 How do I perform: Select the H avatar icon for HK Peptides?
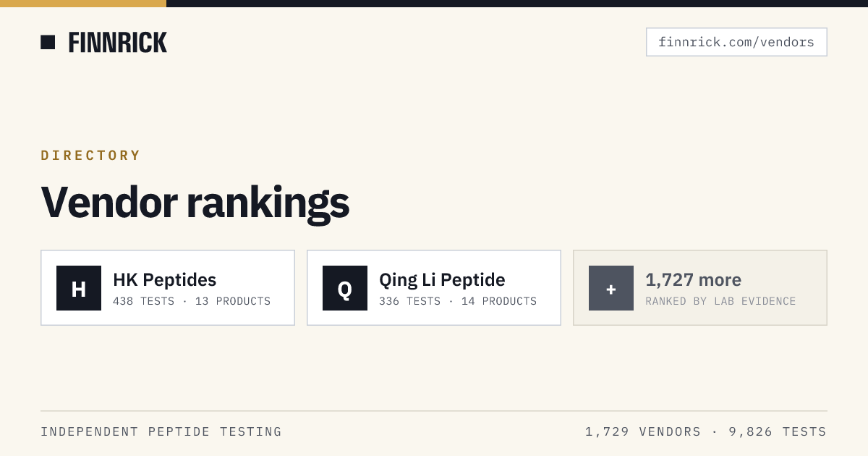click(79, 288)
